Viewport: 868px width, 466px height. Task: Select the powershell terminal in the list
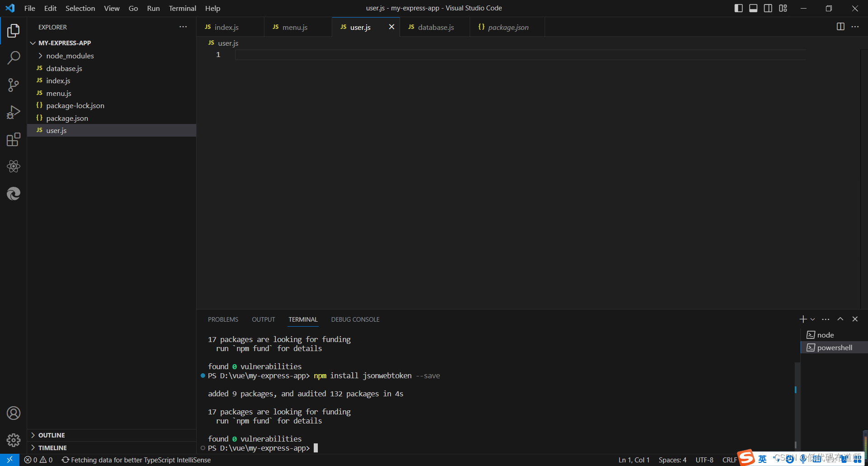click(x=834, y=347)
